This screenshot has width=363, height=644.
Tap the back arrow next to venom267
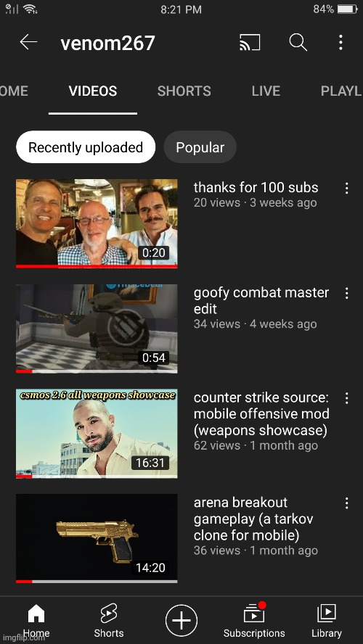pyautogui.click(x=28, y=42)
